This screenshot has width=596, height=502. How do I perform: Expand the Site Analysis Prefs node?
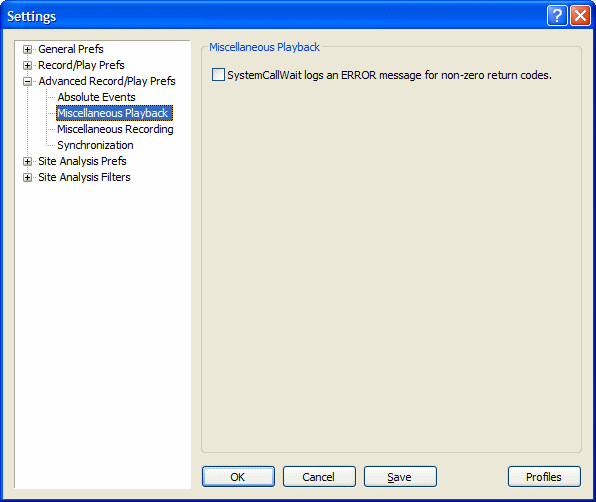coord(27,162)
